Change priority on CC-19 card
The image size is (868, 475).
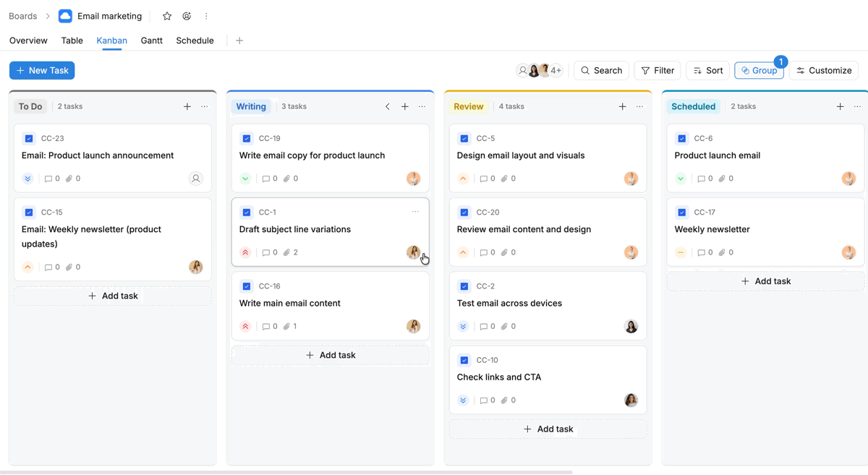click(246, 179)
